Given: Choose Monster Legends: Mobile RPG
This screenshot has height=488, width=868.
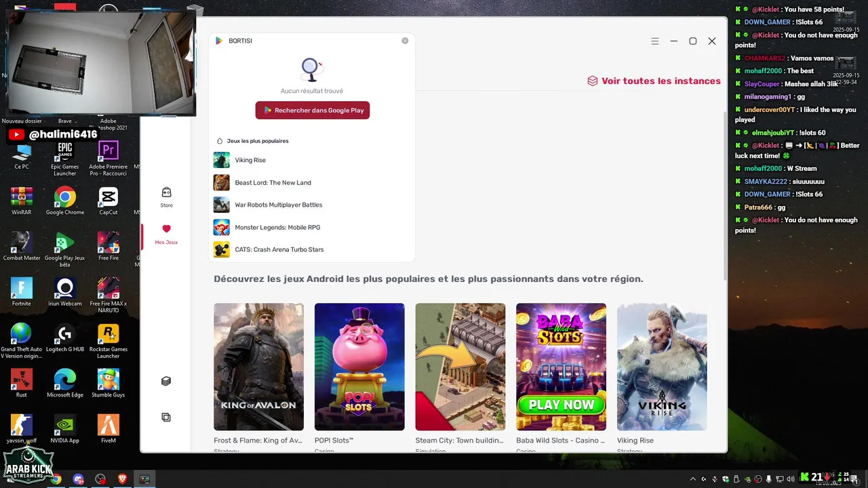Looking at the screenshot, I should (x=312, y=227).
